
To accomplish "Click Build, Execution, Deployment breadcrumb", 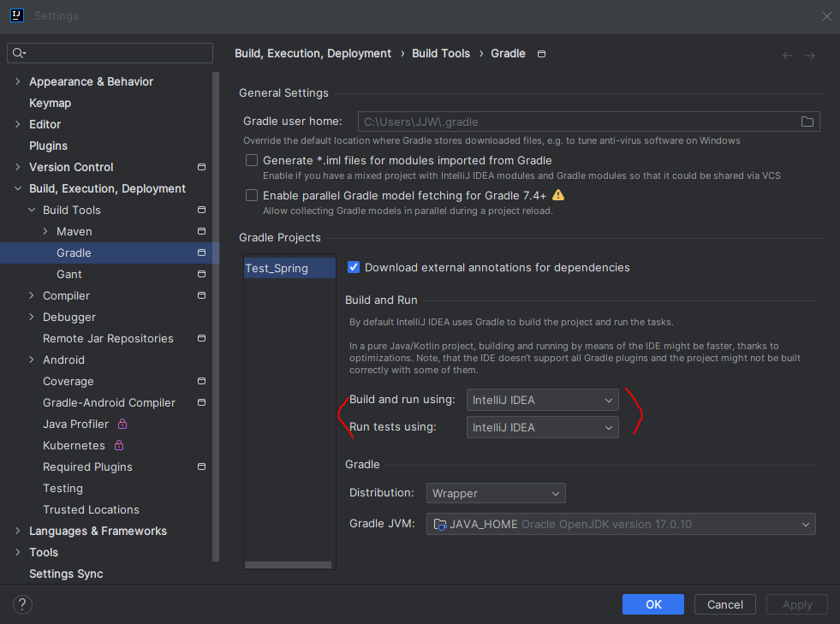I will point(313,54).
